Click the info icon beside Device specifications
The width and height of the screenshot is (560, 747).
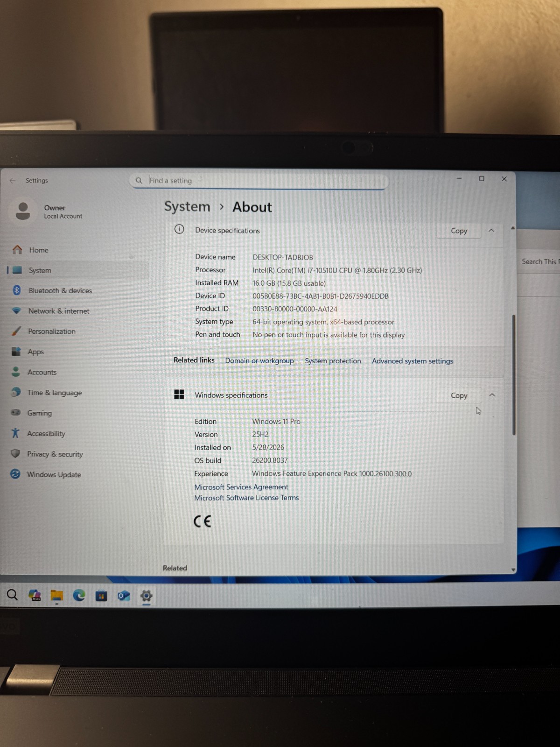tap(179, 229)
